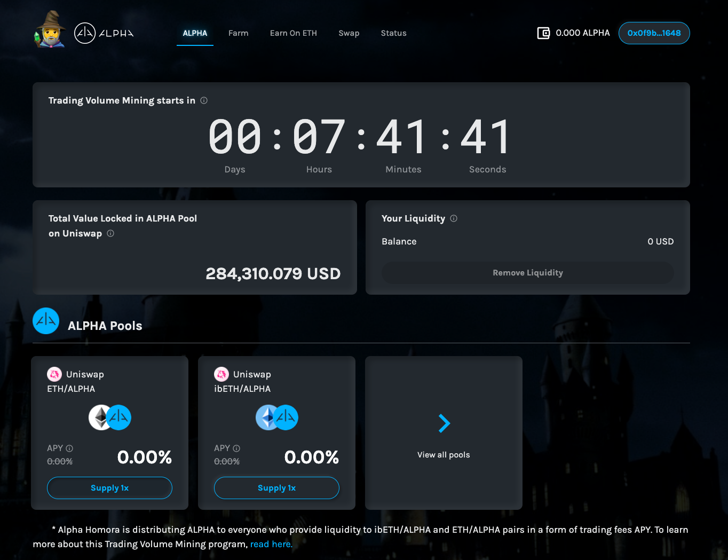Click View all pools text
Image resolution: width=728 pixels, height=560 pixels.
(x=444, y=455)
